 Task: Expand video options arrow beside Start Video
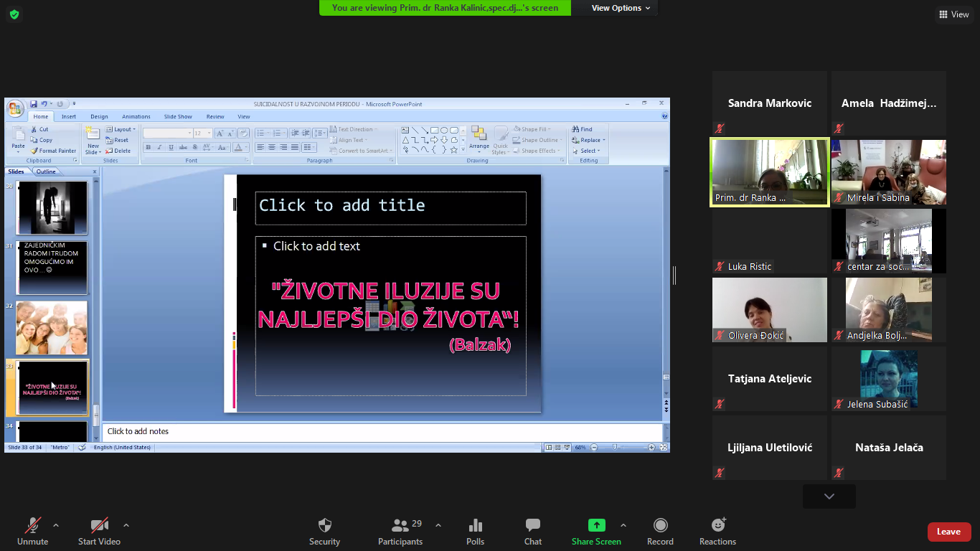point(126,524)
